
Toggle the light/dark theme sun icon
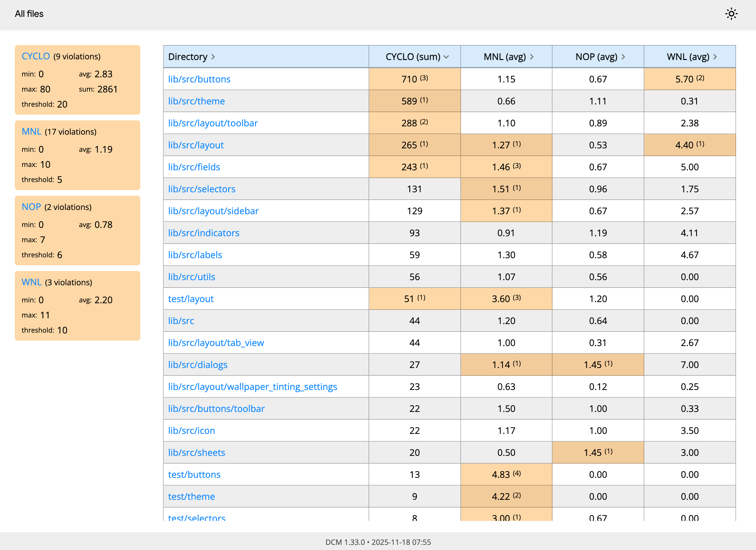click(731, 14)
